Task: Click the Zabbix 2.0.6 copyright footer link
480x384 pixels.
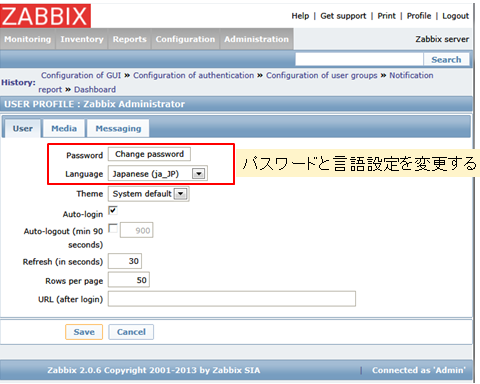Action: (x=154, y=370)
